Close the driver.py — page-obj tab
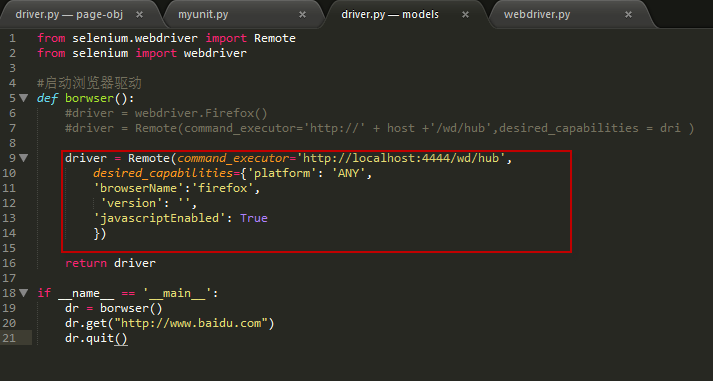Screen dimensions: 713x381 (x=140, y=15)
